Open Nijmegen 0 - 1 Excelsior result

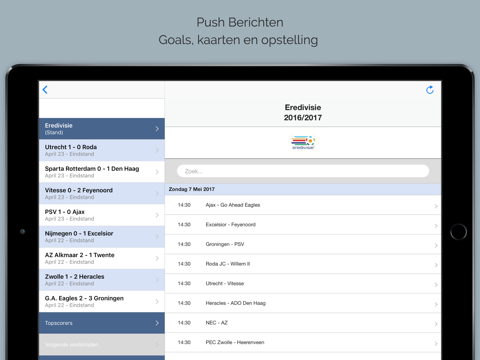coord(102,237)
